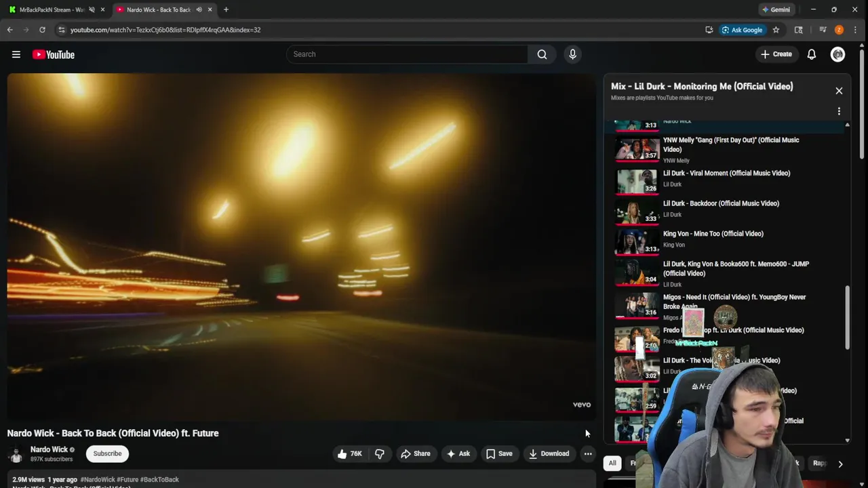Click the search magnifier button
The image size is (868, 488).
coord(542,54)
